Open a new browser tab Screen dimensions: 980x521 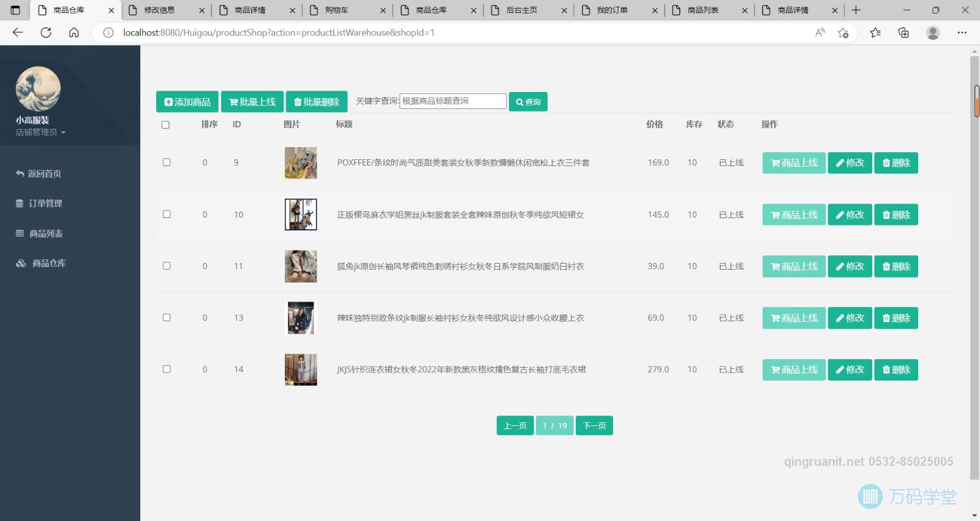tap(856, 10)
